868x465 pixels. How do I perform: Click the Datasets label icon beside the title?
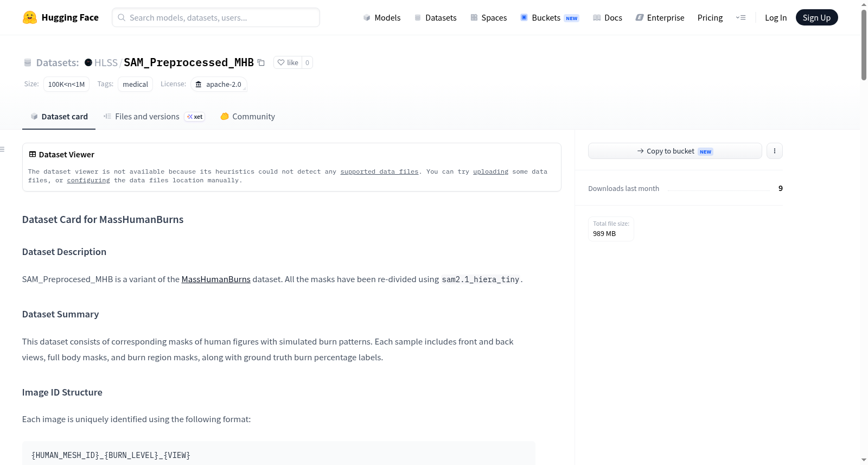[x=28, y=62]
